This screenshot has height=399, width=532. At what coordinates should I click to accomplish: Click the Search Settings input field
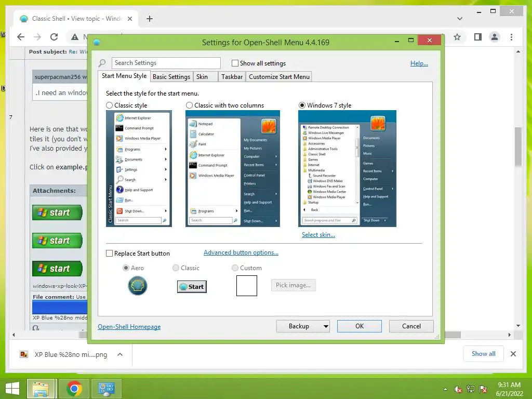166,63
